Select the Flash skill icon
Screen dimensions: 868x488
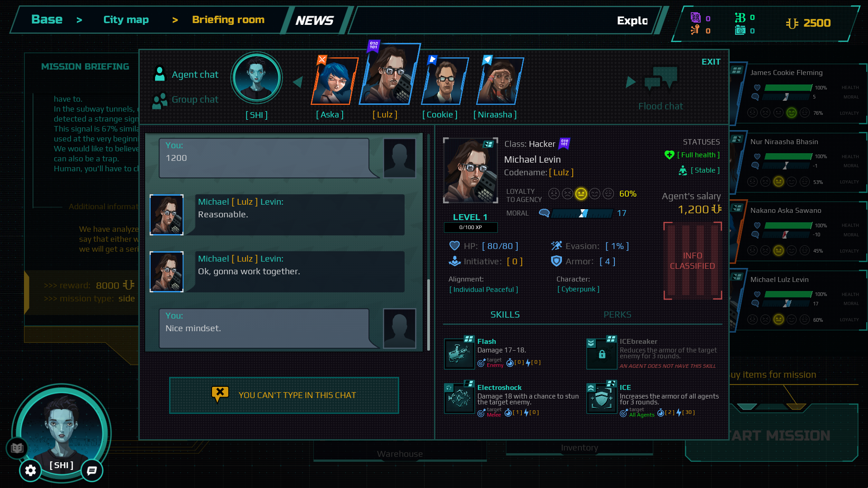coord(459,354)
